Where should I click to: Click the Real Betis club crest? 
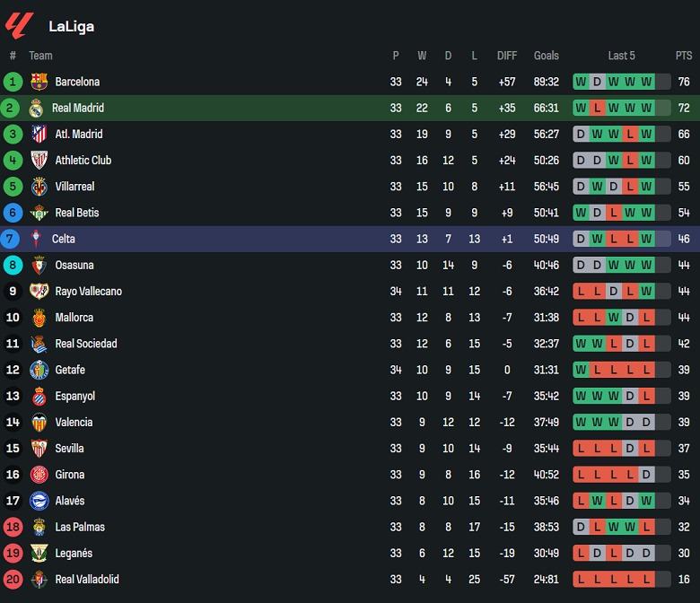click(x=39, y=213)
